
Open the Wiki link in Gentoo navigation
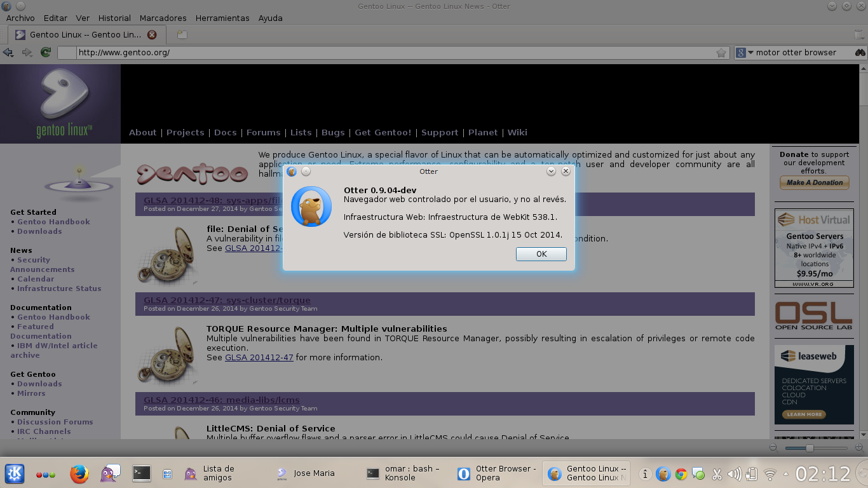(517, 132)
